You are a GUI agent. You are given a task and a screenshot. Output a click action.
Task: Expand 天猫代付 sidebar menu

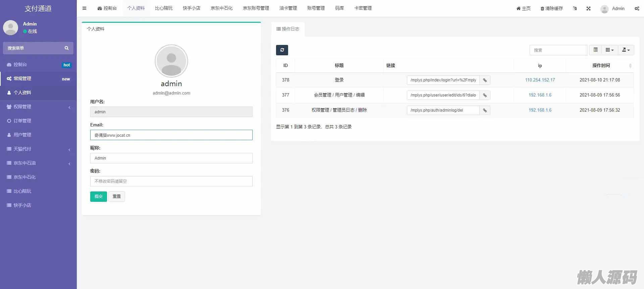[38, 149]
